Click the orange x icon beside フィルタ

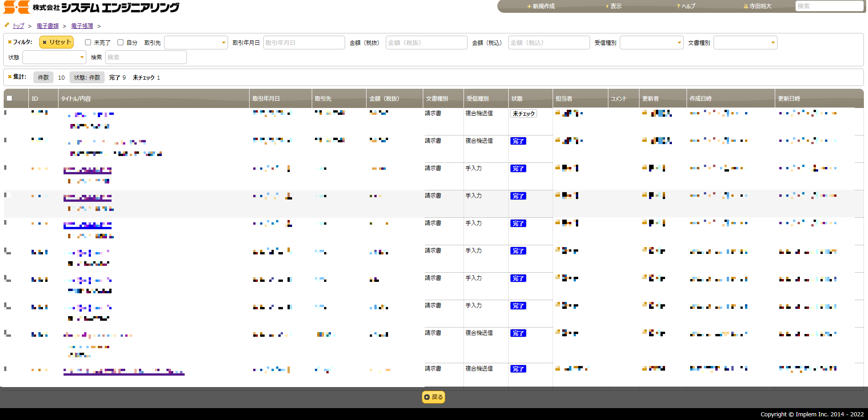point(10,42)
